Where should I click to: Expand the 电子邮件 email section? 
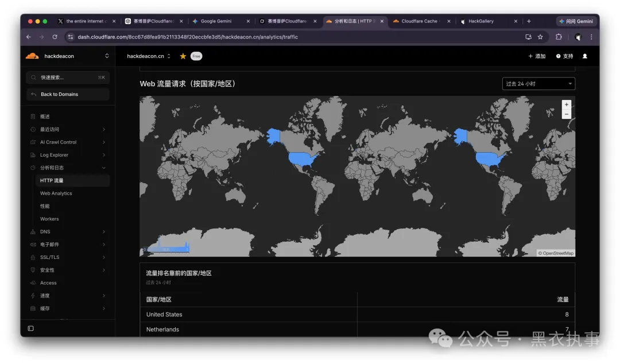coord(68,245)
